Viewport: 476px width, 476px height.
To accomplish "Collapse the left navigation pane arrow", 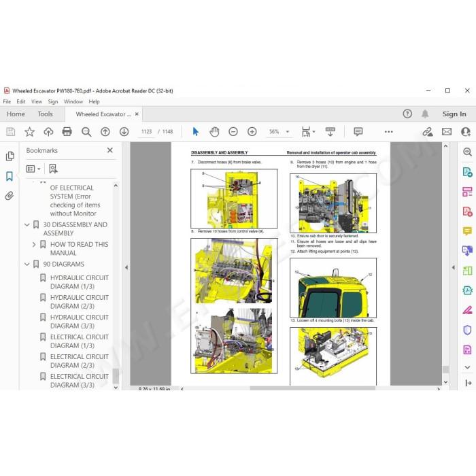I will pos(126,267).
